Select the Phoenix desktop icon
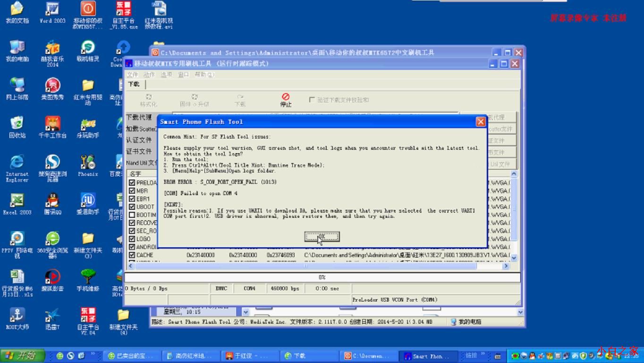 coord(88,165)
